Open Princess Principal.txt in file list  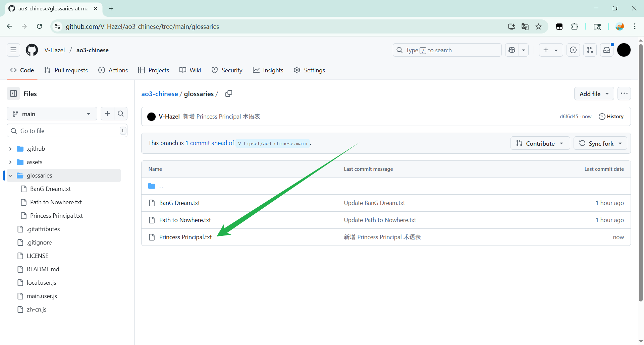click(x=185, y=237)
